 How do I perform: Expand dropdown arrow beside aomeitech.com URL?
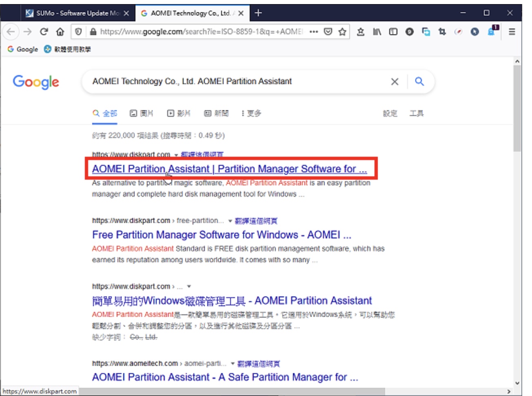(x=233, y=364)
